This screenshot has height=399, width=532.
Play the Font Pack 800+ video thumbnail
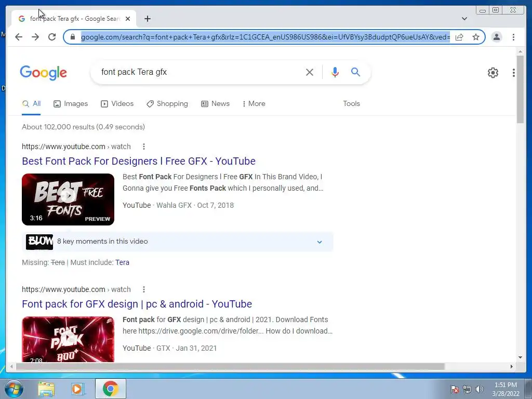[x=68, y=339]
